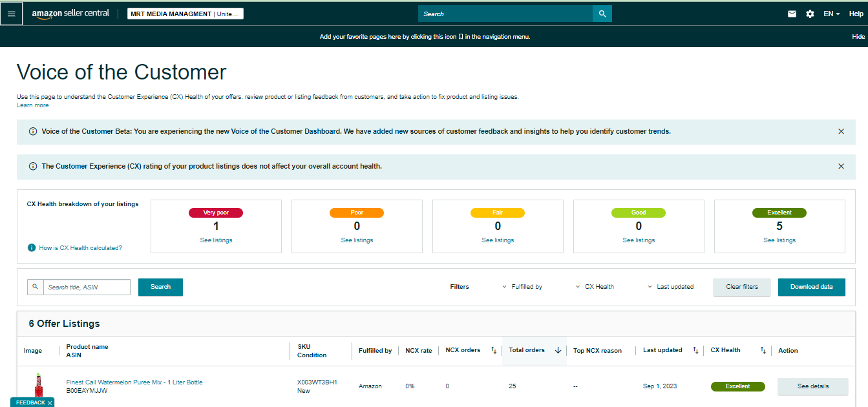This screenshot has height=407, width=868.
Task: Click info icon on Beta notice
Action: pos(33,131)
